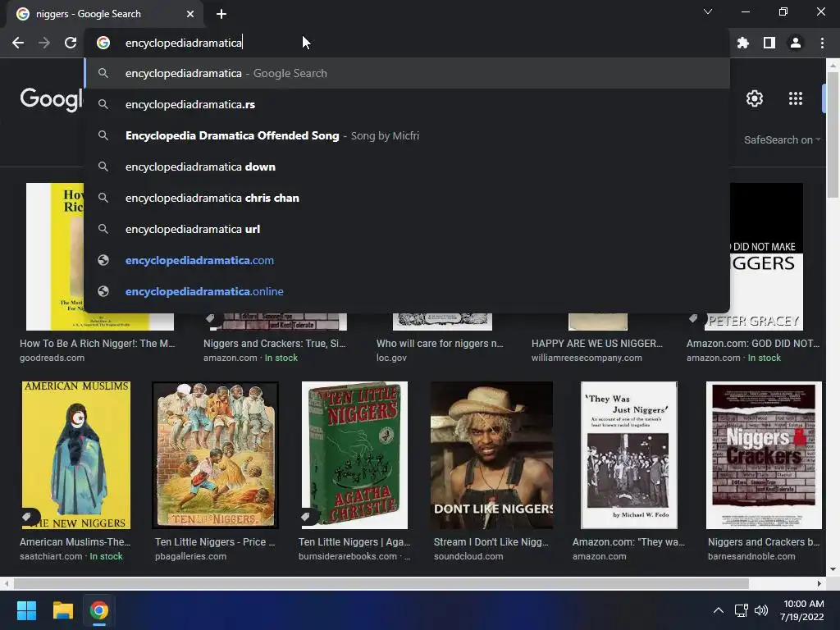Screen dimensions: 840x630
Task: Open the Windows Start menu
Action: point(26,610)
